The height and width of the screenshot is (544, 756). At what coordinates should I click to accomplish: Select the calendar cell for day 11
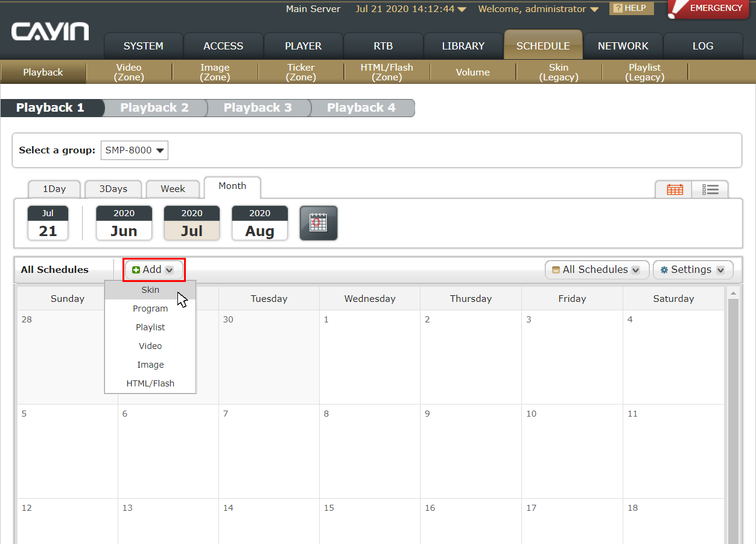(x=673, y=451)
